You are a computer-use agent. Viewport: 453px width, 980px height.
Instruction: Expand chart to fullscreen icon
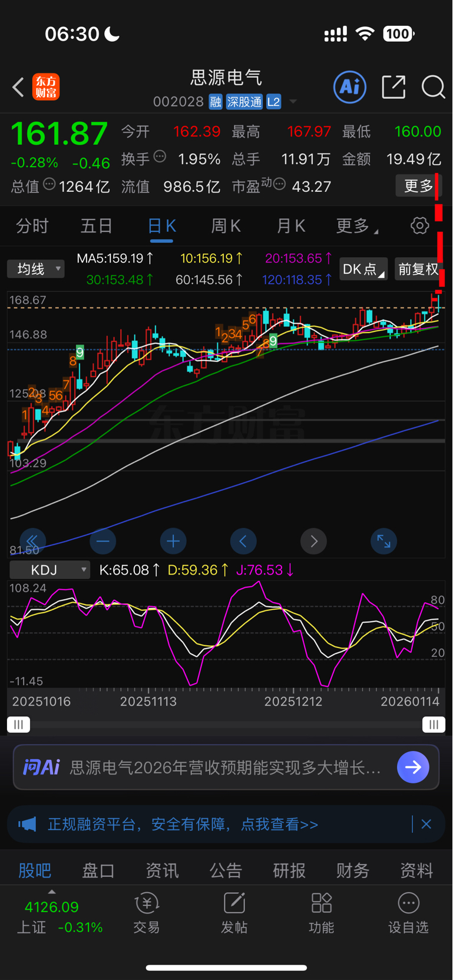(383, 541)
